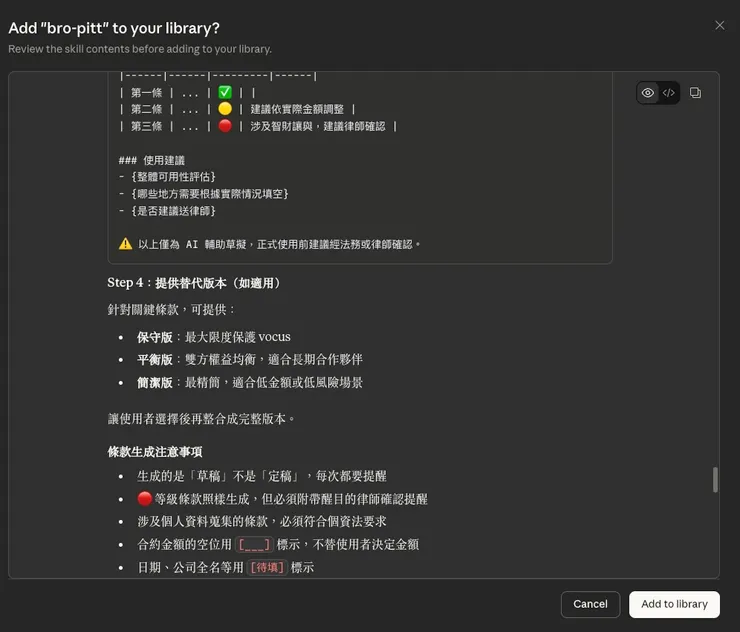
Task: Click the 讓使用者選擇後再整合成完整版本 sentence
Action: click(x=201, y=419)
